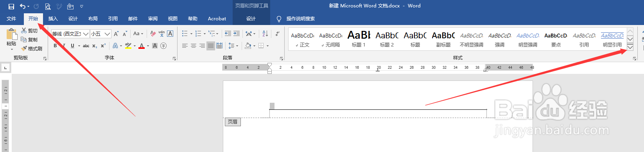Open the 文件 menu
Image resolution: width=644 pixels, height=152 pixels.
point(11,19)
